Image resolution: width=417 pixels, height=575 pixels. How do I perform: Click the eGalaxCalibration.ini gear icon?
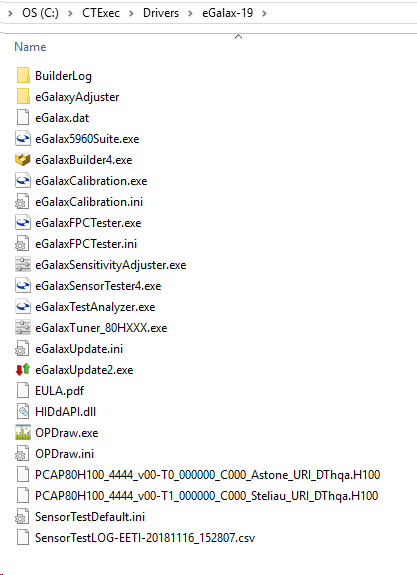22,202
